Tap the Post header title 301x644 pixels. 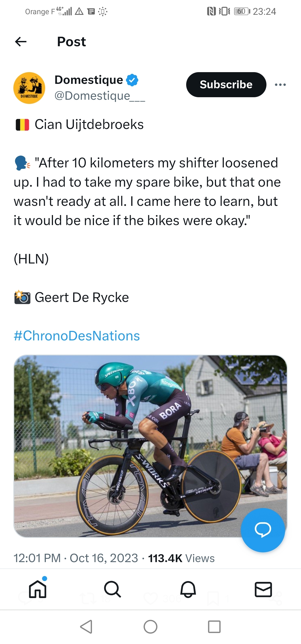pyautogui.click(x=71, y=42)
